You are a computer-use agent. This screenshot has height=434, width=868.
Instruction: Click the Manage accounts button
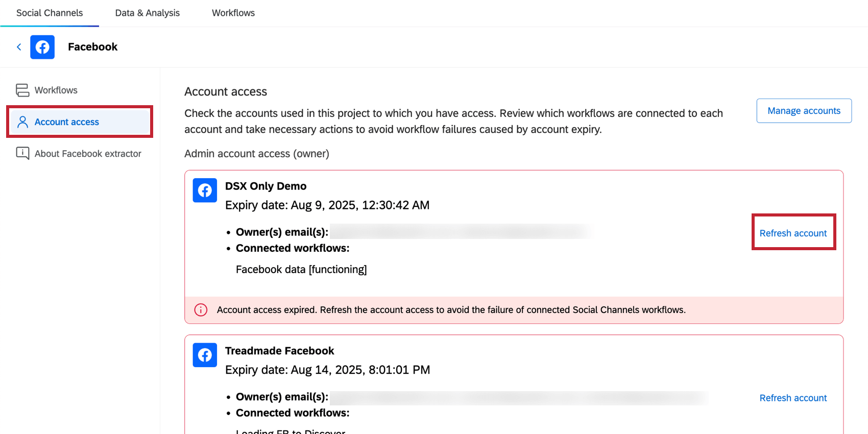(804, 111)
